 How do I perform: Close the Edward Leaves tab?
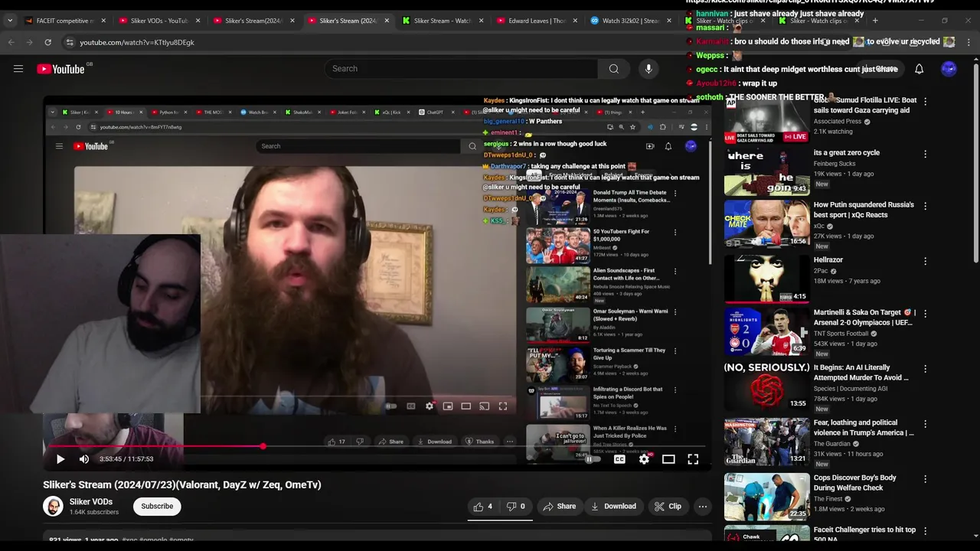tap(576, 21)
